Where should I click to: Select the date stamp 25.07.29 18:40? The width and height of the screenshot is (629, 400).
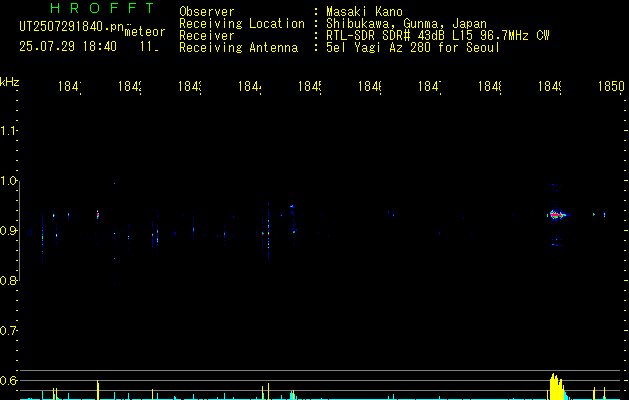click(68, 47)
